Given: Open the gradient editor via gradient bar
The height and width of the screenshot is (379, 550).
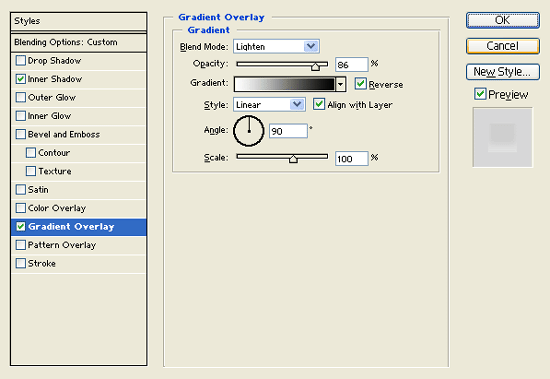Looking at the screenshot, I should (x=284, y=84).
